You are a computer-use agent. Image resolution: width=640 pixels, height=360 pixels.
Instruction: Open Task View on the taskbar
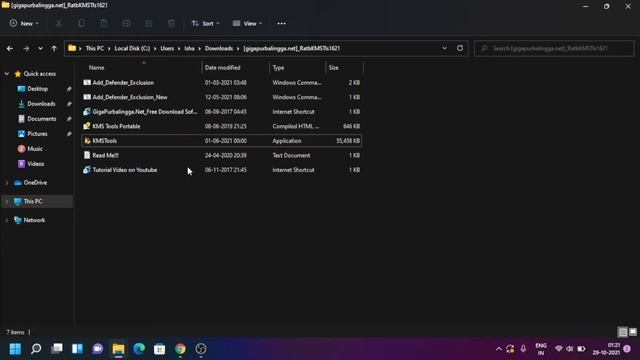[x=57, y=349]
